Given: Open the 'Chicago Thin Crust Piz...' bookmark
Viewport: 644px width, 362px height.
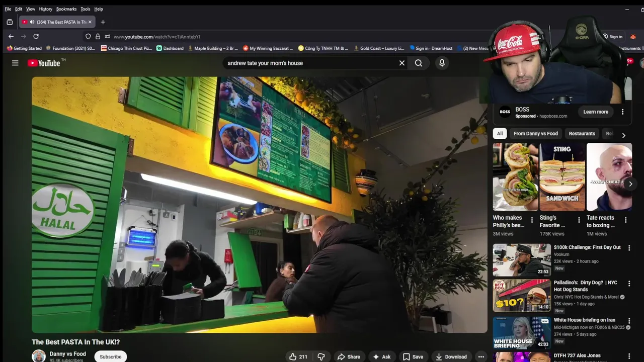Looking at the screenshot, I should [x=126, y=48].
